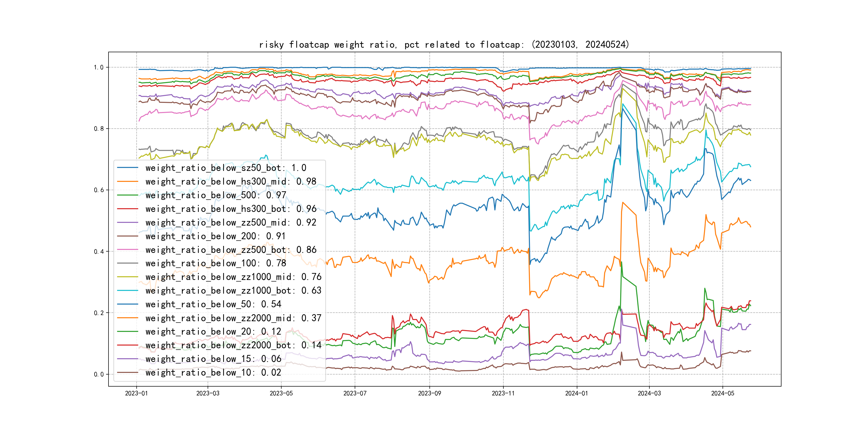Click purple line swatch for zz500_mid legend
Image resolution: width=868 pixels, height=434 pixels.
pos(128,222)
